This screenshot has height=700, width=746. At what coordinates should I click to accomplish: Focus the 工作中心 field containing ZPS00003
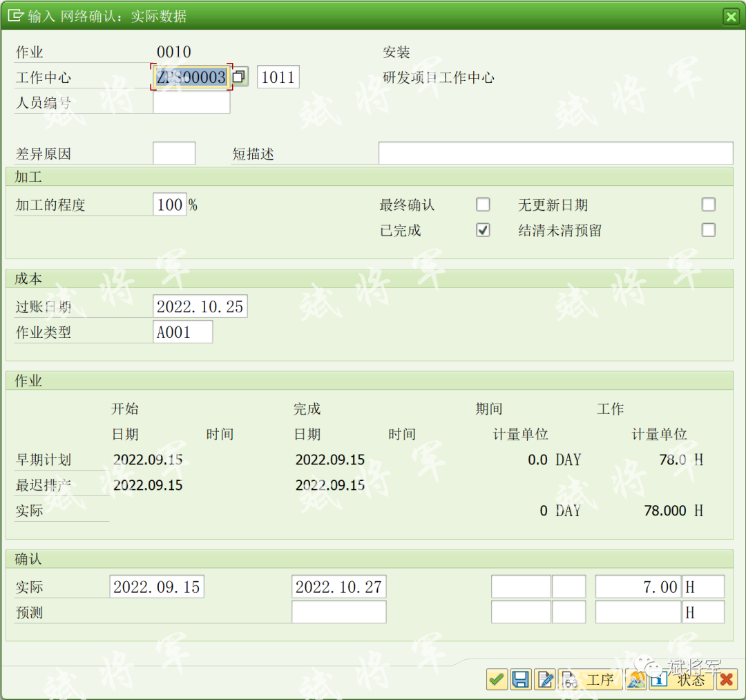(191, 77)
